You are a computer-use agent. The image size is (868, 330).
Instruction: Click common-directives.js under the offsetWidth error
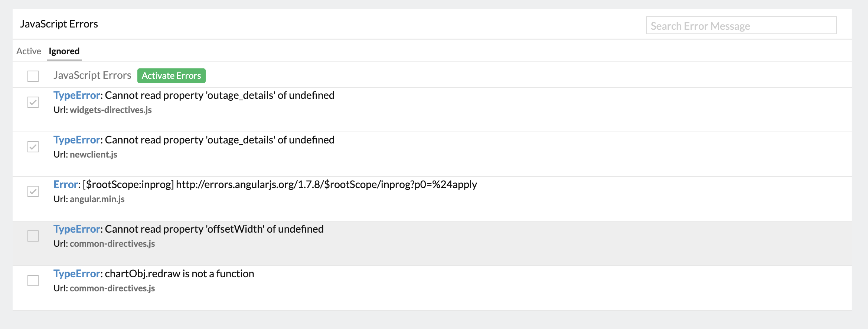pyautogui.click(x=112, y=244)
